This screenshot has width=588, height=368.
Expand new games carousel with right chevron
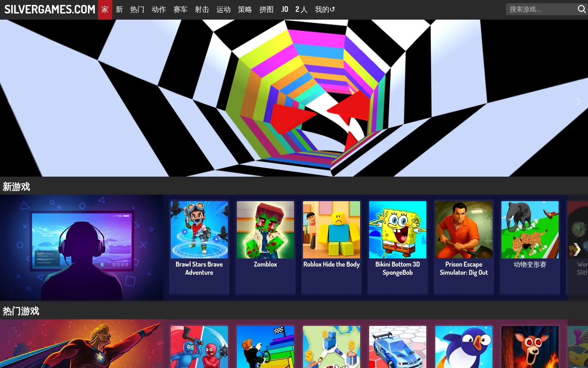tap(577, 249)
